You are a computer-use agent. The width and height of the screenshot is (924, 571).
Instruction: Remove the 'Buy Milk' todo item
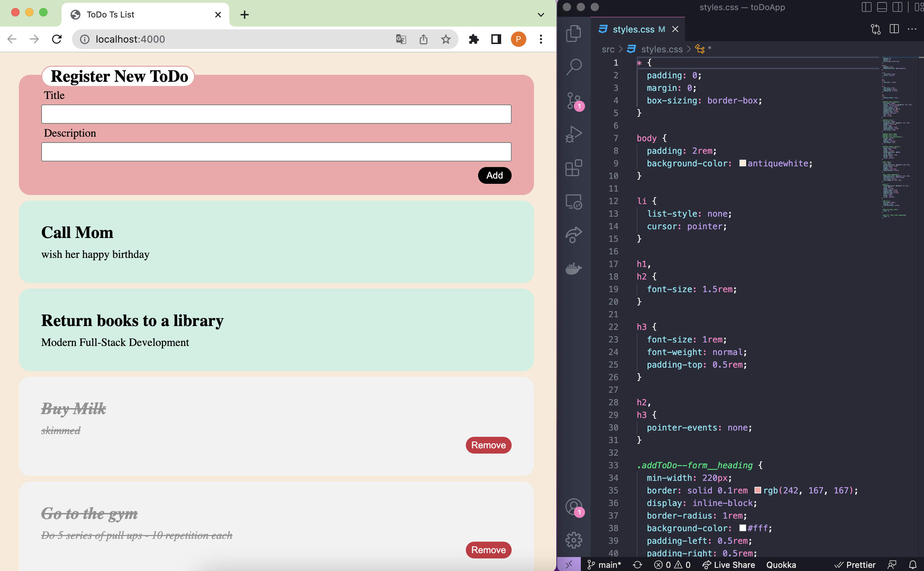pyautogui.click(x=488, y=445)
